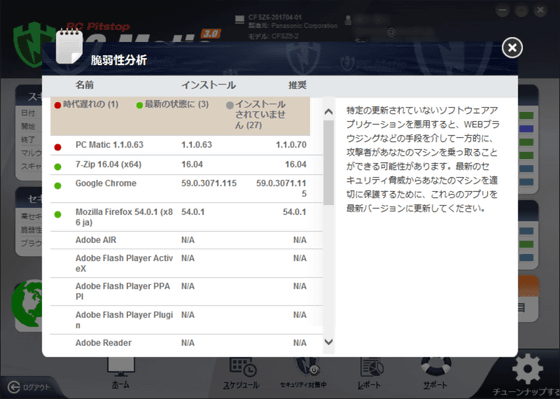Open the ホーム home tab in the main window
The width and height of the screenshot is (560, 399).
[x=121, y=374]
